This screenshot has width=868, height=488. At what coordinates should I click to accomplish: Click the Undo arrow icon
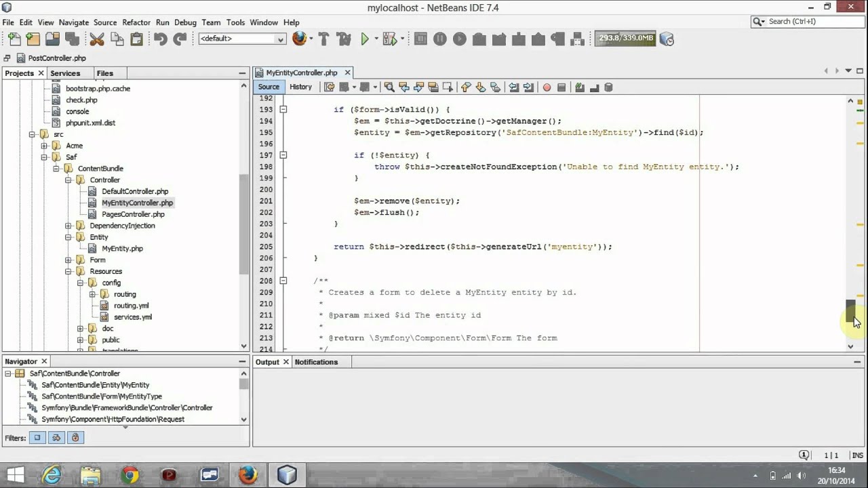160,39
